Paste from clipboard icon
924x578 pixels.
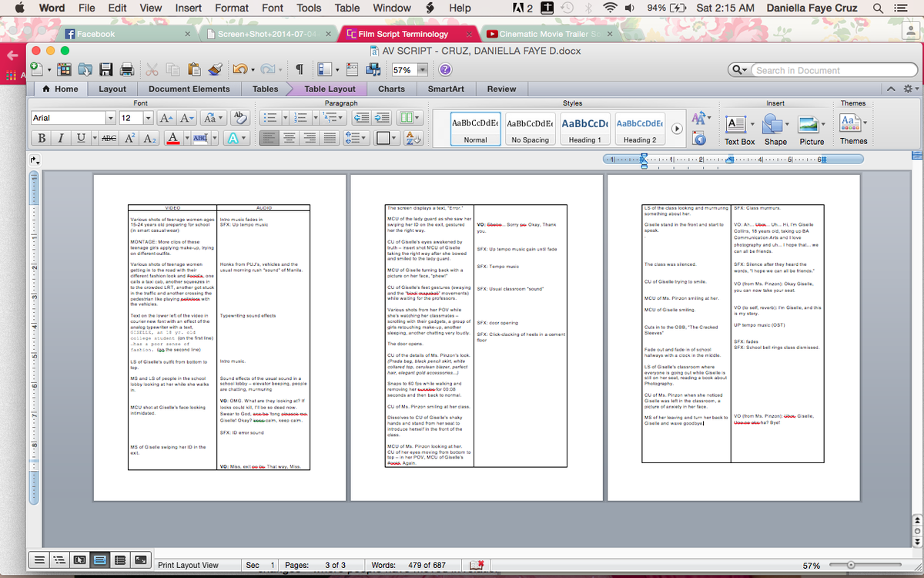coord(194,69)
